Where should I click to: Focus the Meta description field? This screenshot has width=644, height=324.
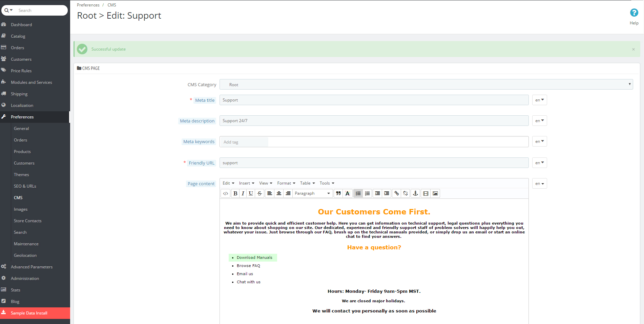tap(374, 121)
